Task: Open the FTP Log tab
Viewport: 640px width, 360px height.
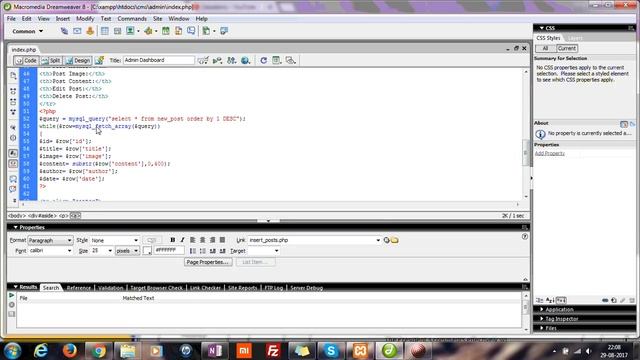Action: [273, 288]
